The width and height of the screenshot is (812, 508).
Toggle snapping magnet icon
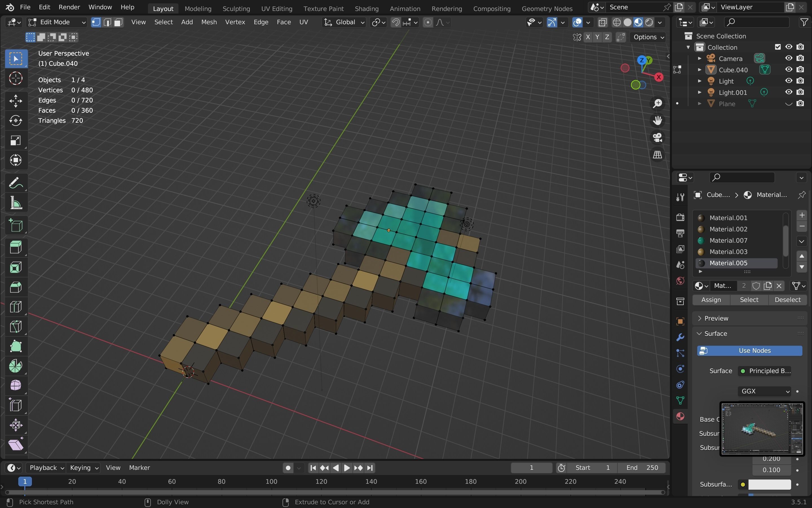(x=396, y=22)
